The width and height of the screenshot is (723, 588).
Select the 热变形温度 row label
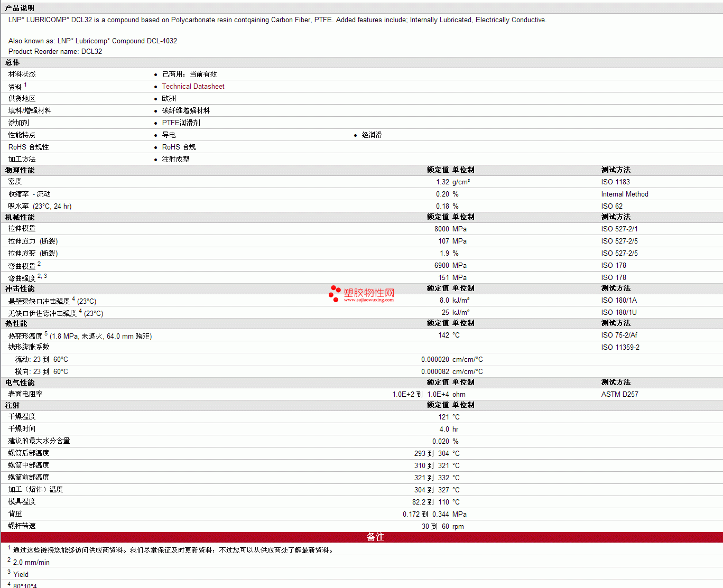[x=80, y=335]
